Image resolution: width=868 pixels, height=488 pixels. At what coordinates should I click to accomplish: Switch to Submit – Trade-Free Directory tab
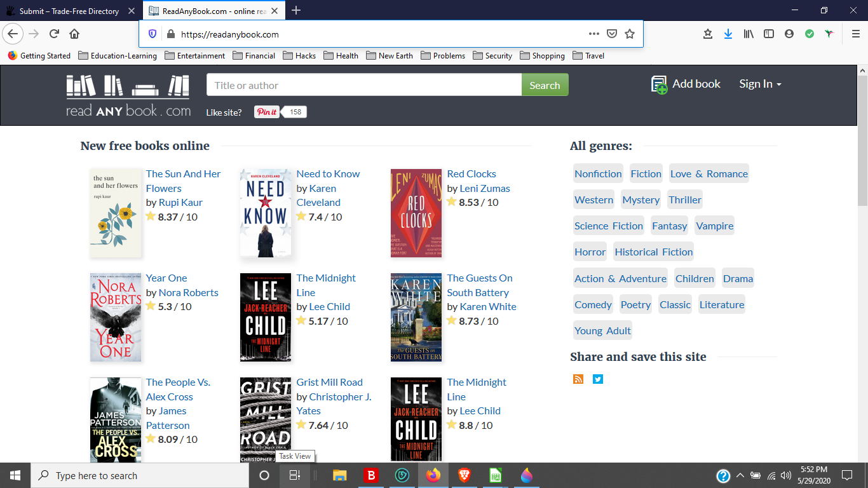69,11
